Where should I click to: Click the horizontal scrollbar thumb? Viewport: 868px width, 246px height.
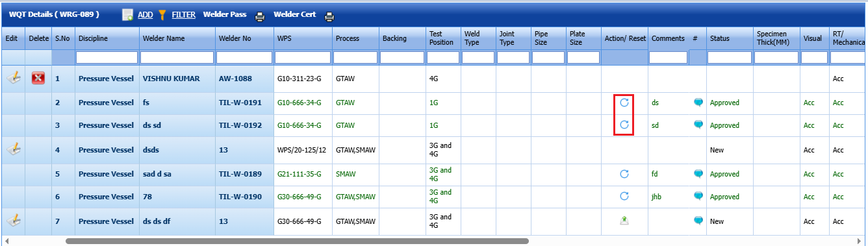(x=297, y=241)
